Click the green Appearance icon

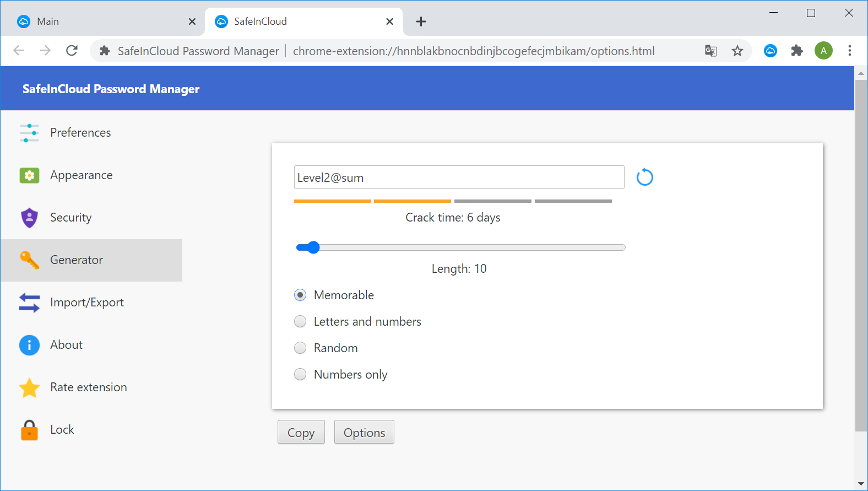[x=29, y=175]
